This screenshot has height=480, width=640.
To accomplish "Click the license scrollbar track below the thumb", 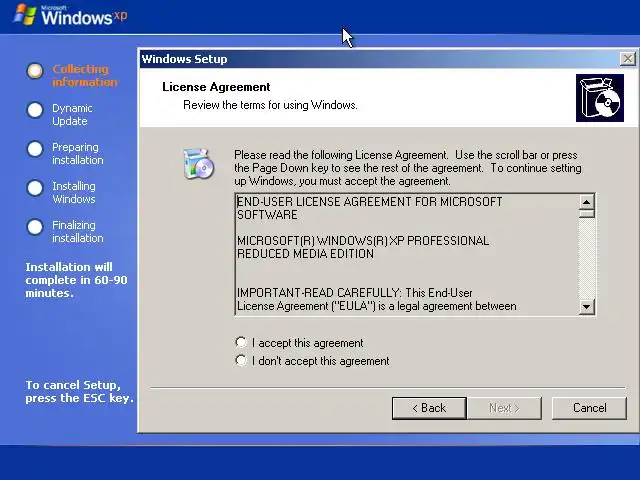I will tap(587, 258).
